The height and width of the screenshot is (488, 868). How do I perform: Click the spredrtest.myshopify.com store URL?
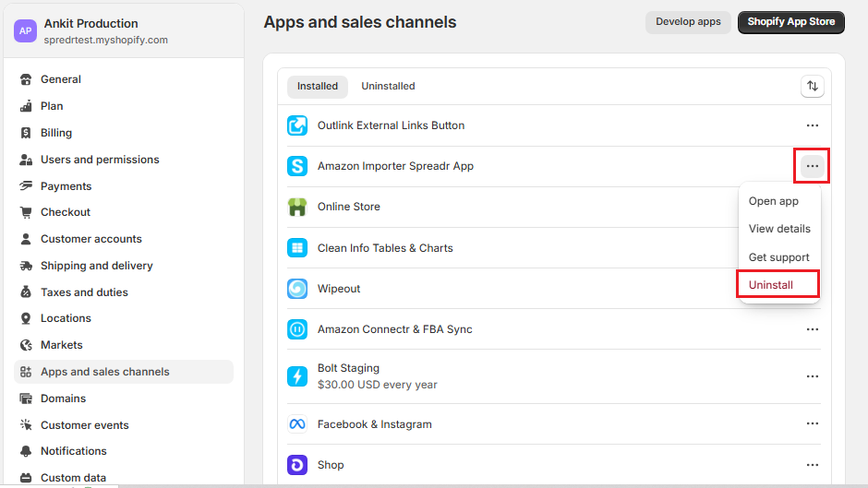(106, 41)
